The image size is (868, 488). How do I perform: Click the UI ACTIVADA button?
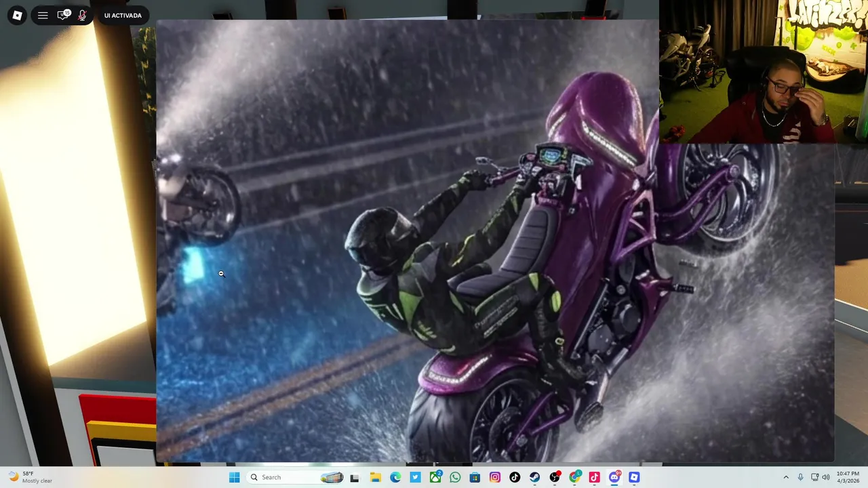[x=123, y=15]
